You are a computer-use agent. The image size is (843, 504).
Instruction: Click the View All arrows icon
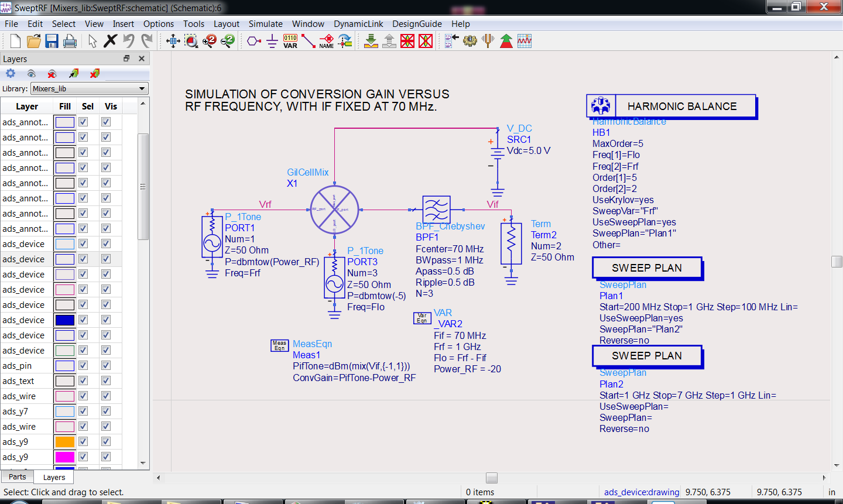coord(173,41)
